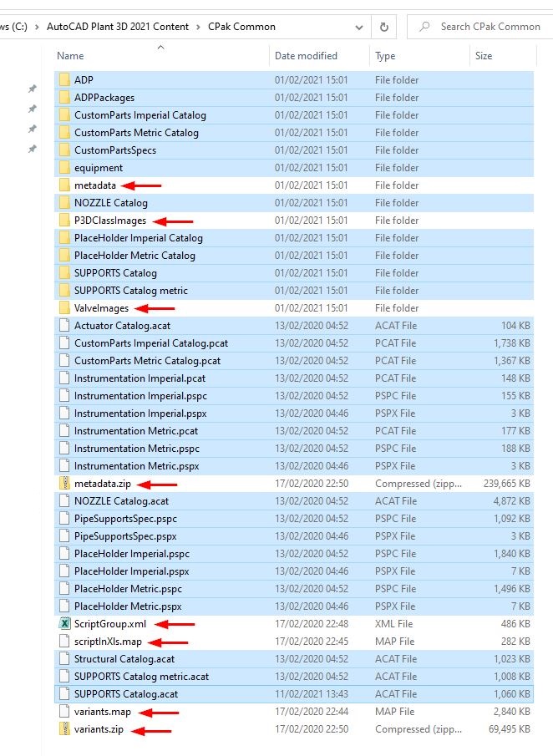The width and height of the screenshot is (553, 756).
Task: Click the Instrumentation Imperial.pspx file icon
Action: pos(64,414)
